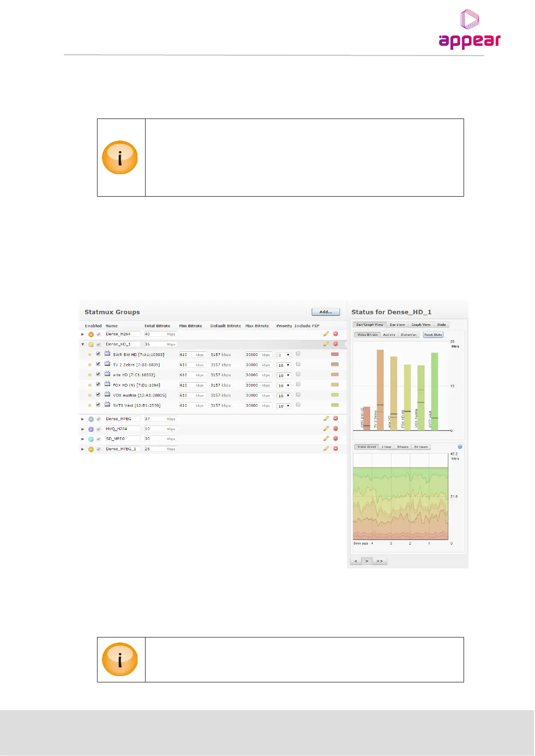
Task: Select the 24 hours time range tab
Action: click(421, 447)
